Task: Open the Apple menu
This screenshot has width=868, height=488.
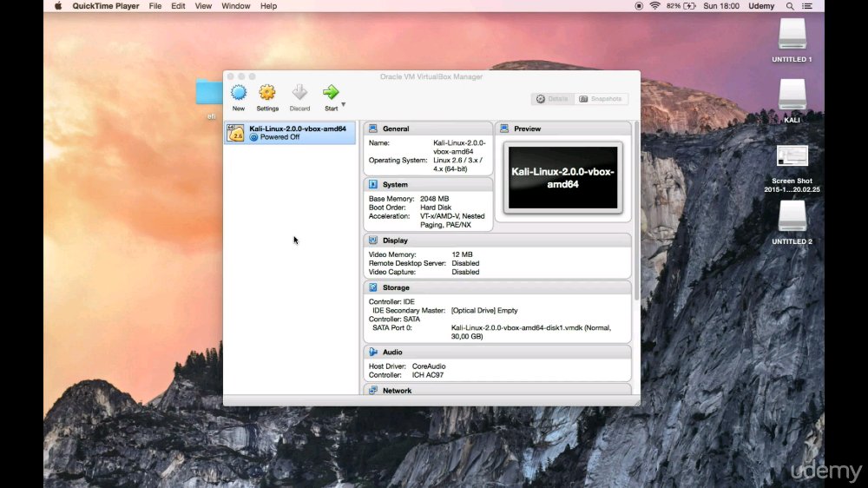Action: (x=58, y=6)
